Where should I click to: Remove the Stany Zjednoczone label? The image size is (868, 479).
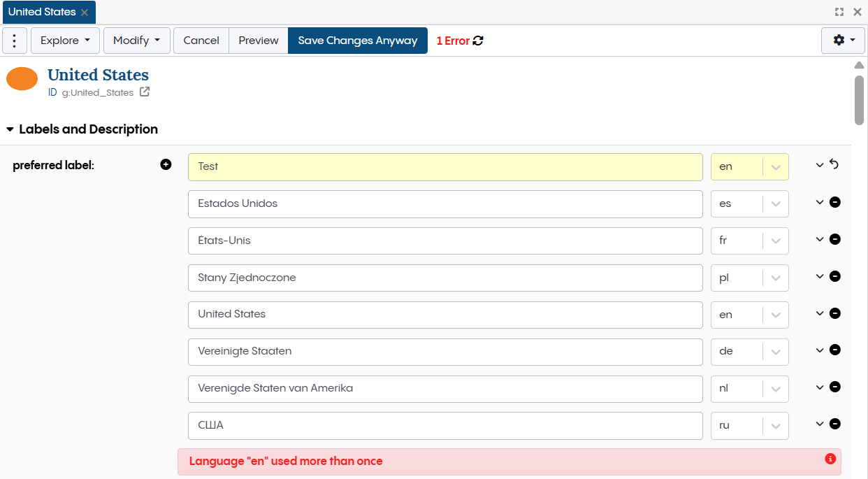click(x=834, y=276)
